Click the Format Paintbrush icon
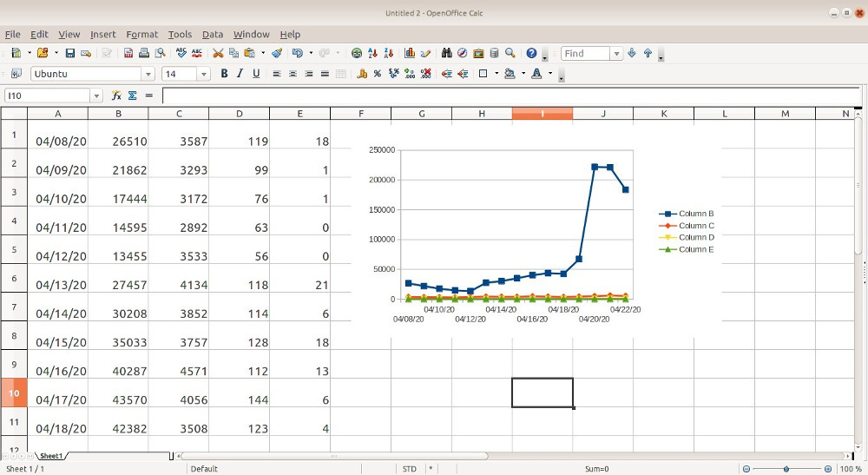The height and width of the screenshot is (475, 868). point(277,53)
